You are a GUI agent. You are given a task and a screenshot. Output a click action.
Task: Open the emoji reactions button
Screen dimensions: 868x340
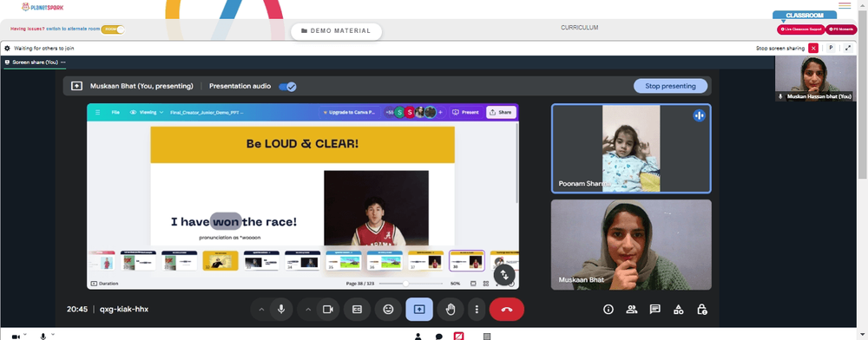coord(388,310)
